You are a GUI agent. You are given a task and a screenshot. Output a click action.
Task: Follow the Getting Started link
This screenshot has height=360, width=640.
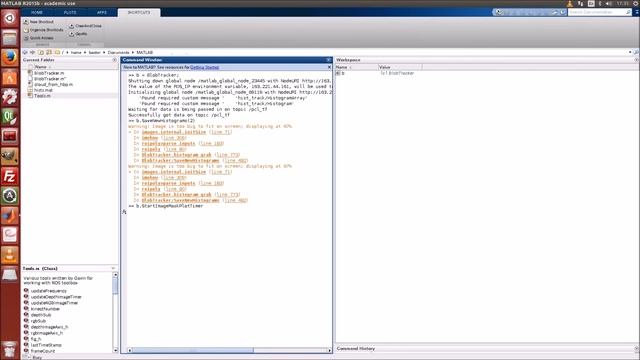pos(204,67)
